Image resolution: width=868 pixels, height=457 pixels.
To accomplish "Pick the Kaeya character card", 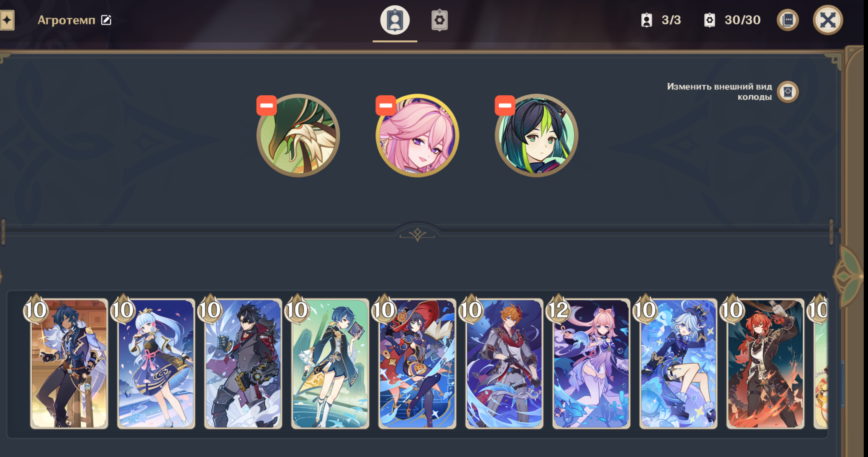I will (x=69, y=363).
